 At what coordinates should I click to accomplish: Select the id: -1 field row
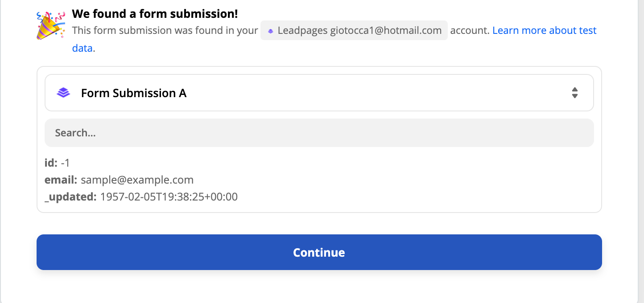(x=58, y=163)
